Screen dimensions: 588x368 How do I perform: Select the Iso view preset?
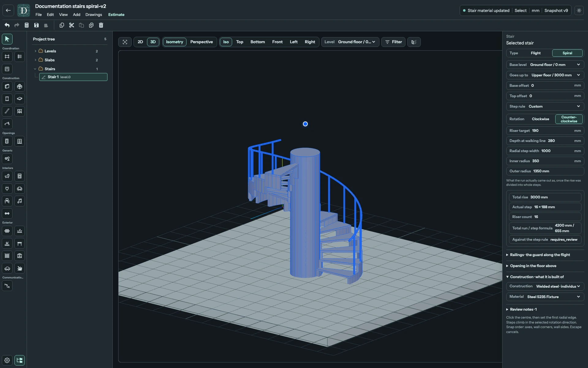point(226,42)
